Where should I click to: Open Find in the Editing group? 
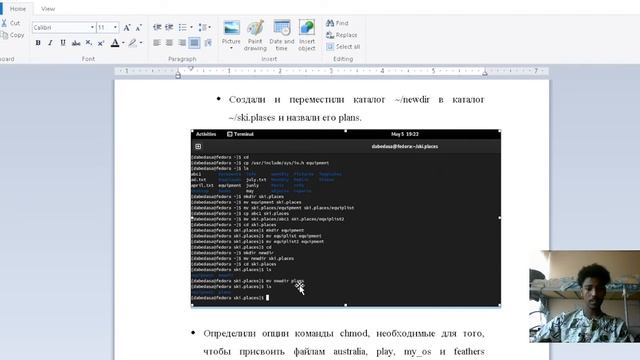[337, 23]
